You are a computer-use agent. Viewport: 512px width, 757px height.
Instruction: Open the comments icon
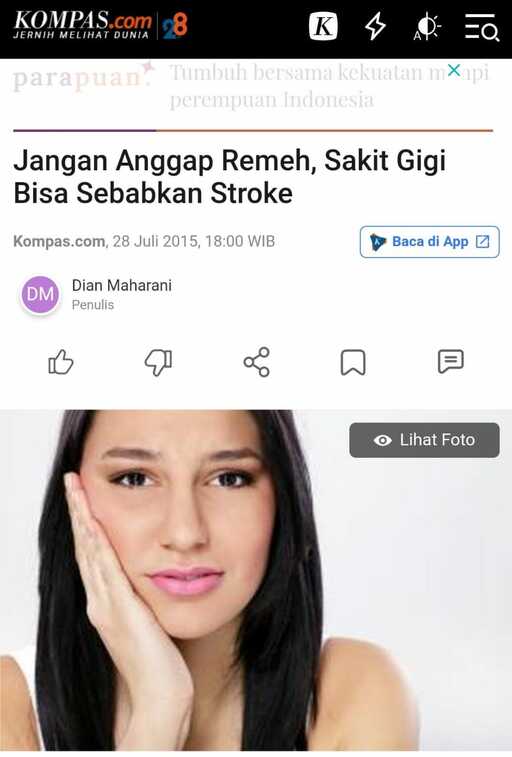pos(451,362)
